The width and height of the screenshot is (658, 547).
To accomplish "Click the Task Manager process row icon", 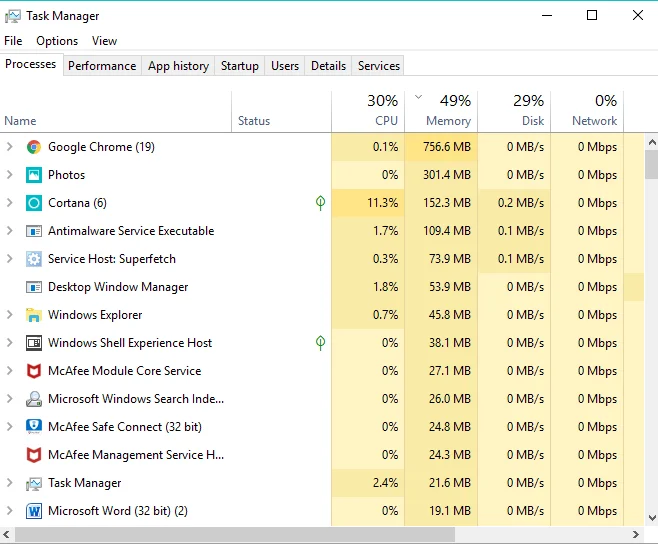I will tap(34, 484).
